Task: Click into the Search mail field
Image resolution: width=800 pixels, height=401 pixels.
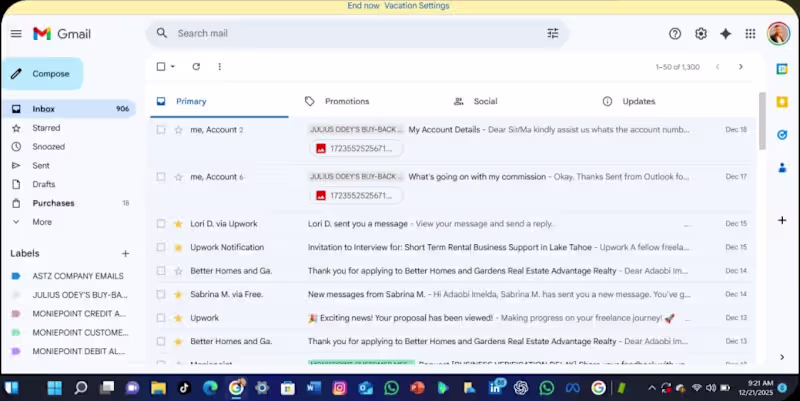Action: click(x=357, y=33)
